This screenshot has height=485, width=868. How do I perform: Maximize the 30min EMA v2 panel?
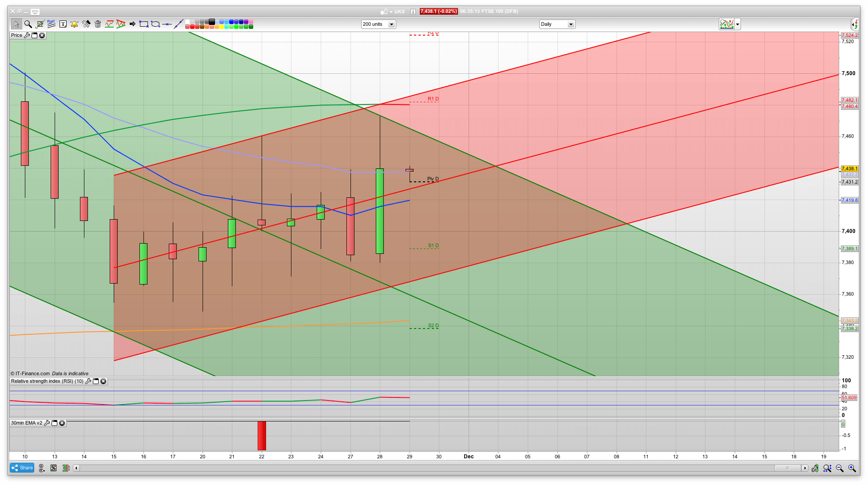point(54,423)
